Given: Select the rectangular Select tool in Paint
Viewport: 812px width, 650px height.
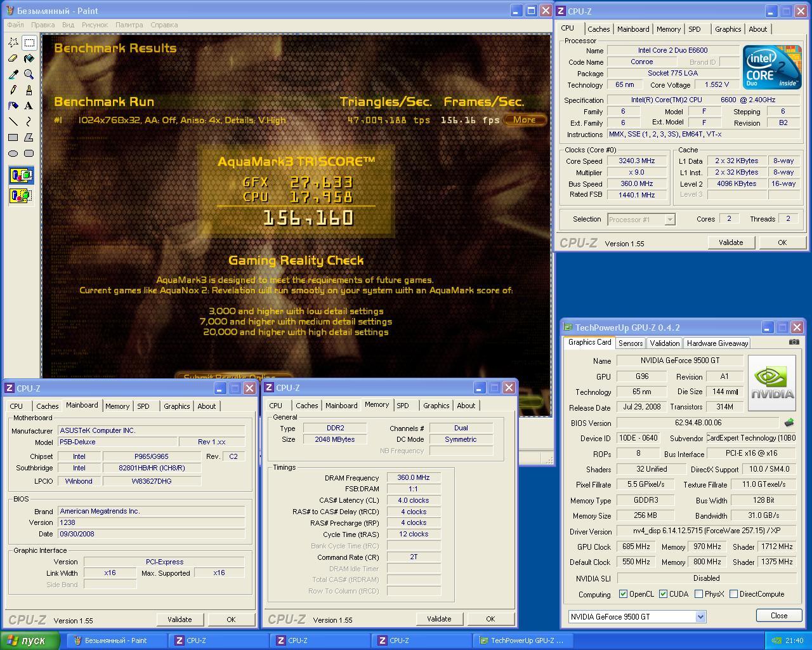Looking at the screenshot, I should pyautogui.click(x=29, y=43).
